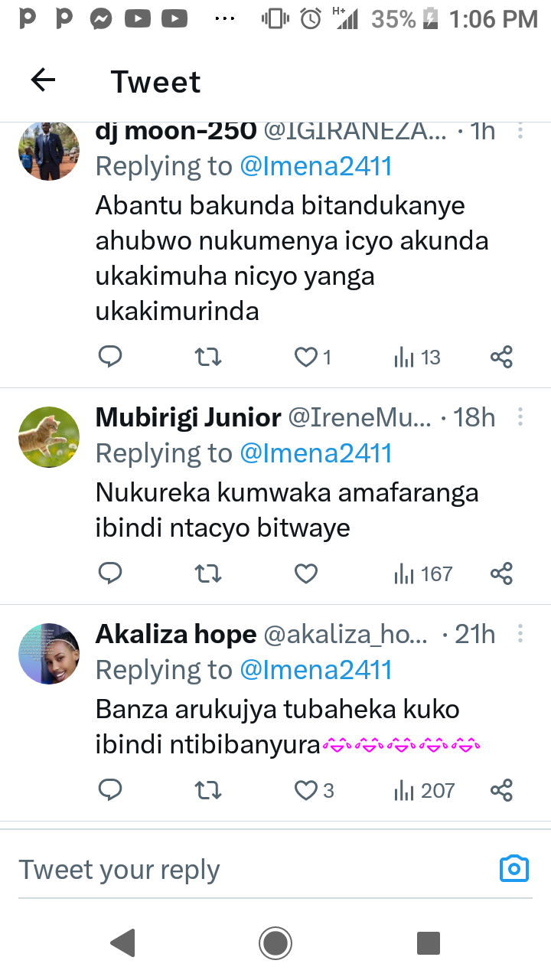Screen dimensions: 551x980
Task: Reply to dj moon-250's tweet
Action: tap(110, 357)
